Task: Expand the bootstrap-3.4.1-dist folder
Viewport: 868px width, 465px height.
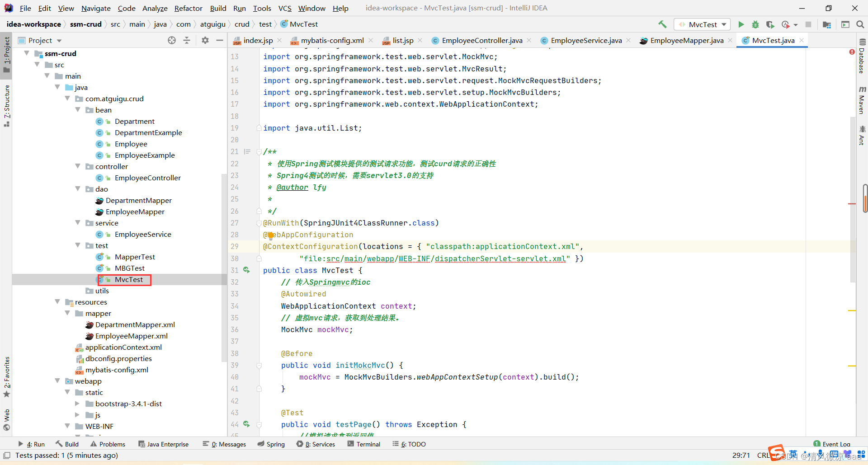Action: tap(78, 404)
